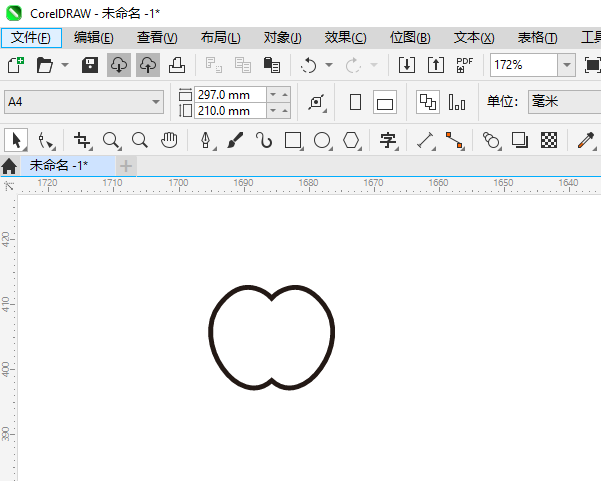Open the 查看(V) menu
Screen dimensions: 601x481
click(x=157, y=38)
